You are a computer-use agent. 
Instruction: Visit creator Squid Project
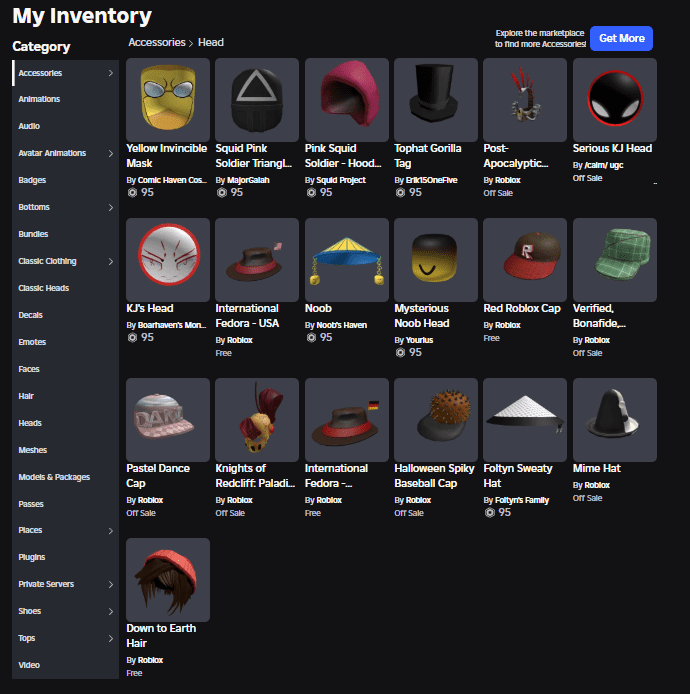click(341, 180)
